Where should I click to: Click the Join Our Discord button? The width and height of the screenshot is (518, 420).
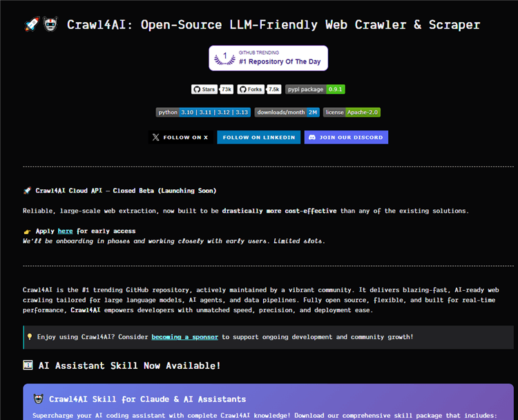[x=346, y=137]
